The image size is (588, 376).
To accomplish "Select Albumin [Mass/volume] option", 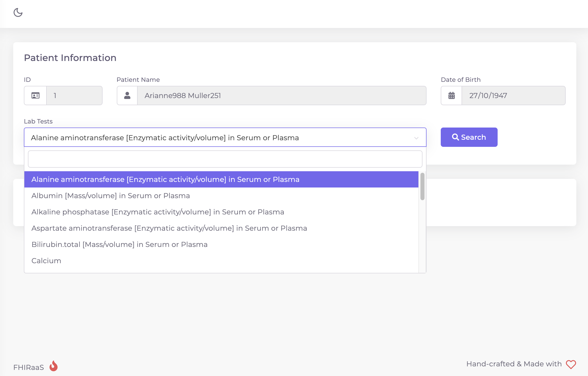I will [x=111, y=196].
